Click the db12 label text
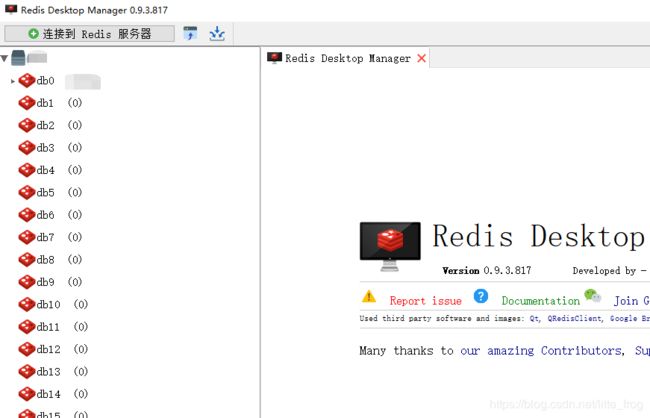 [x=49, y=349]
